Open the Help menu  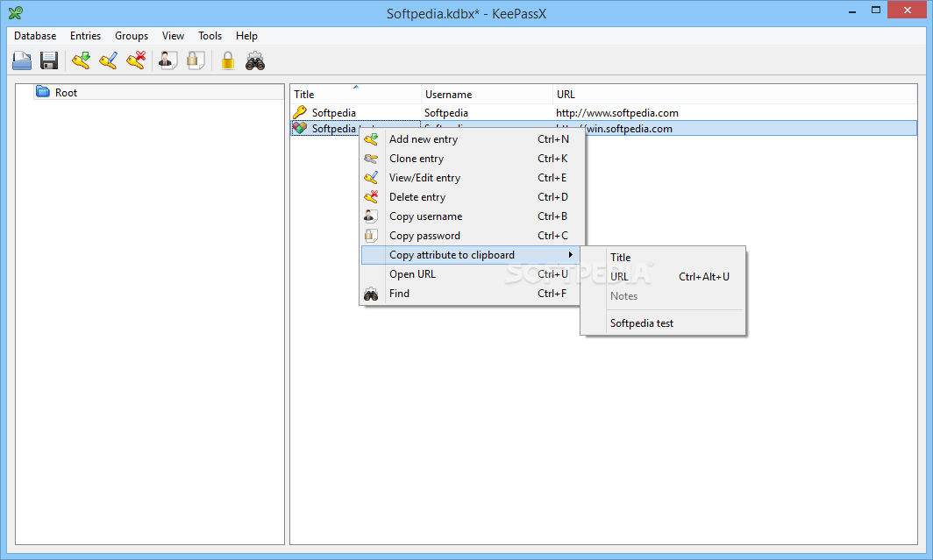[x=246, y=36]
